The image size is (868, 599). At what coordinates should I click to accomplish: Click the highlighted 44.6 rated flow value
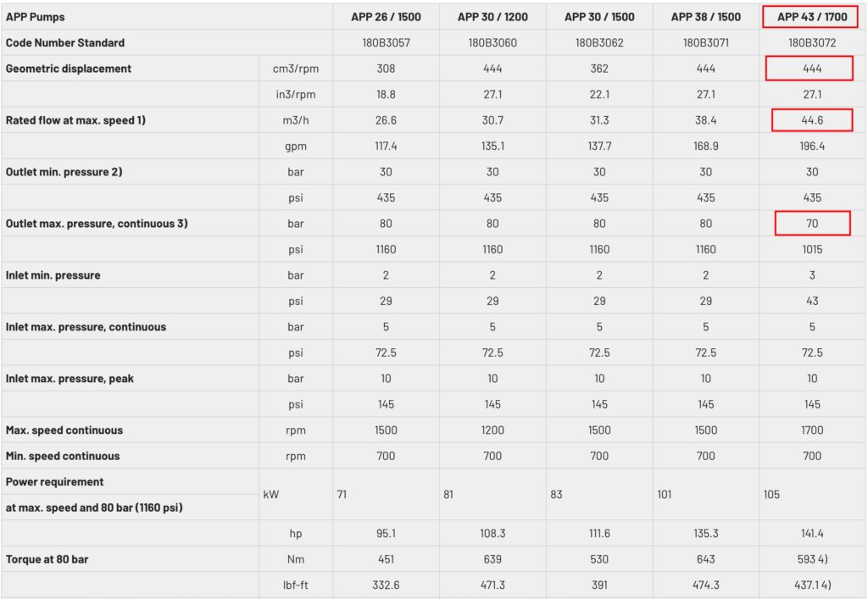pos(812,120)
